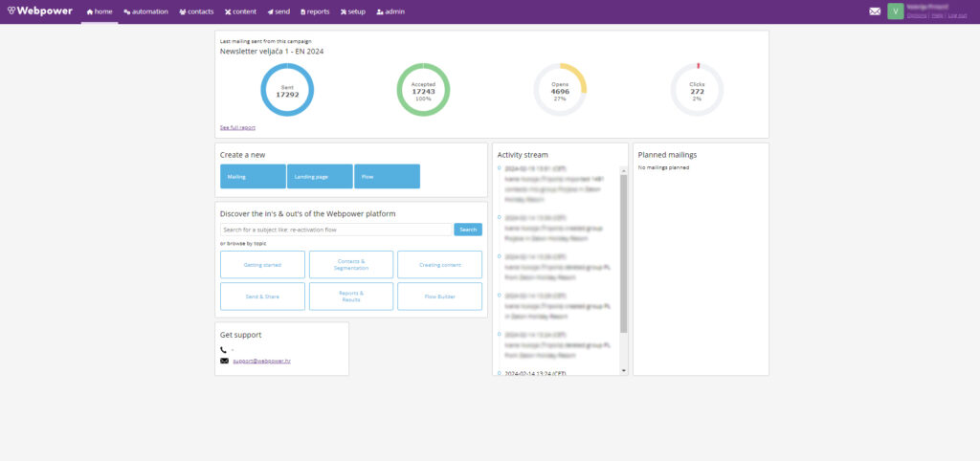The height and width of the screenshot is (461, 980).
Task: Click the Accepted donut chart
Action: pos(423,90)
